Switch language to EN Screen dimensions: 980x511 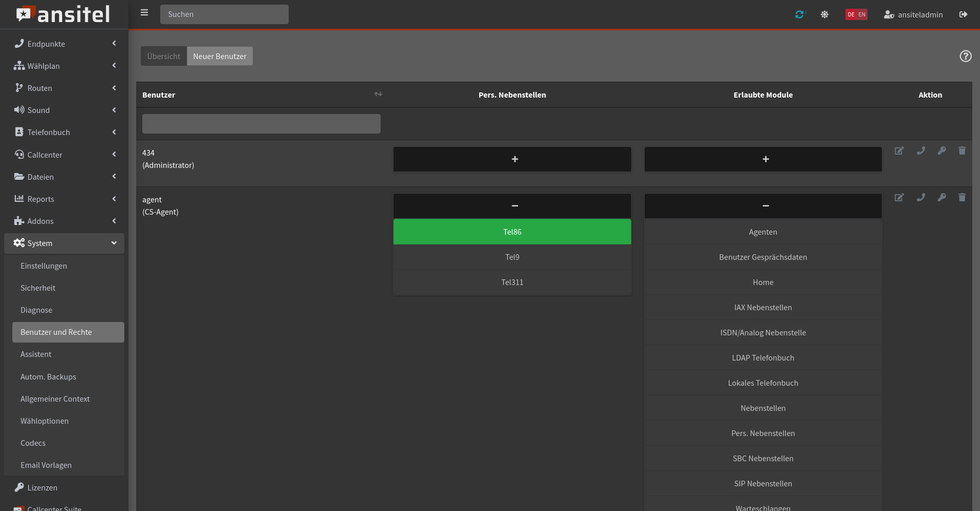(862, 14)
